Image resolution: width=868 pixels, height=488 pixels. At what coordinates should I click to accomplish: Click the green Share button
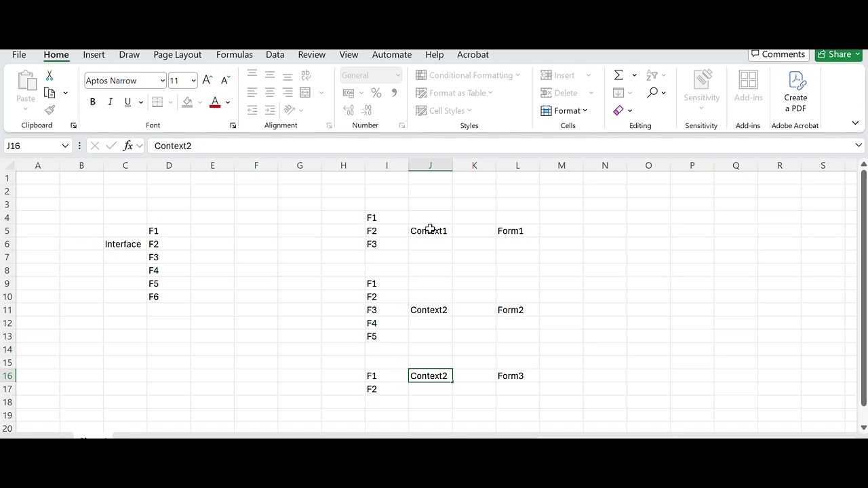tap(839, 54)
